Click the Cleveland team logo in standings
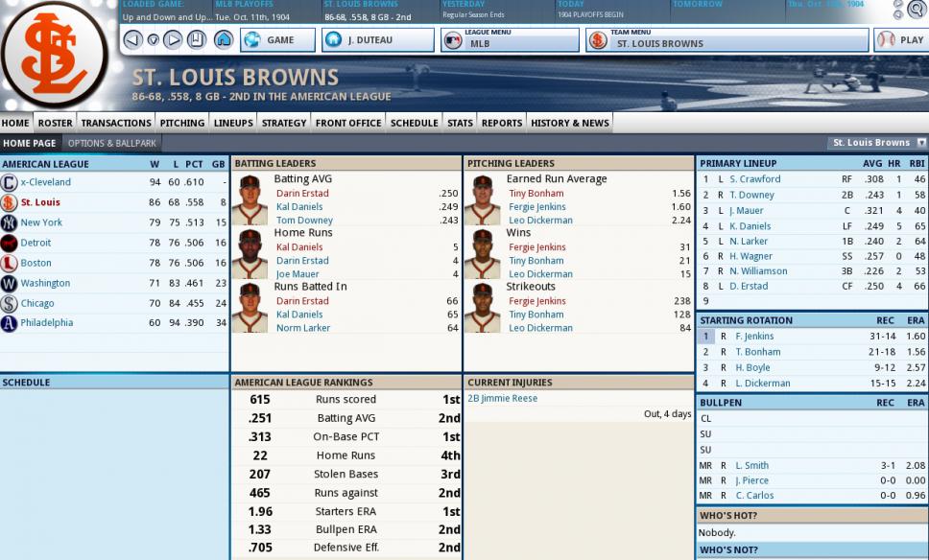Image resolution: width=929 pixels, height=560 pixels. [x=9, y=182]
